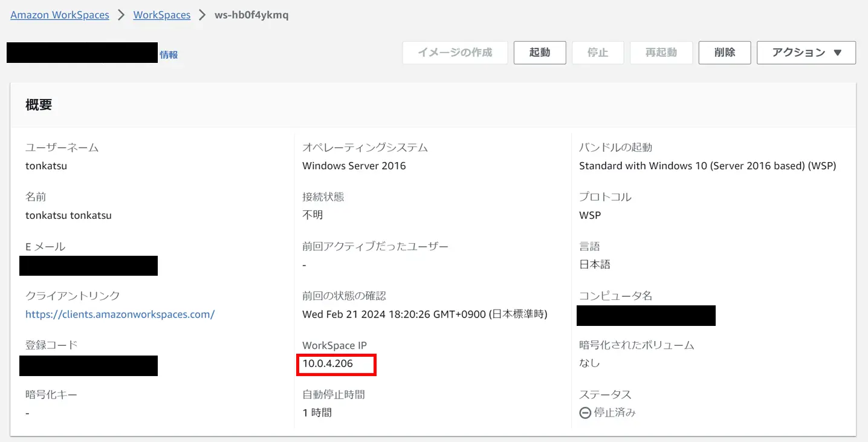Click the ステータス label
This screenshot has width=868, height=442.
tap(605, 395)
